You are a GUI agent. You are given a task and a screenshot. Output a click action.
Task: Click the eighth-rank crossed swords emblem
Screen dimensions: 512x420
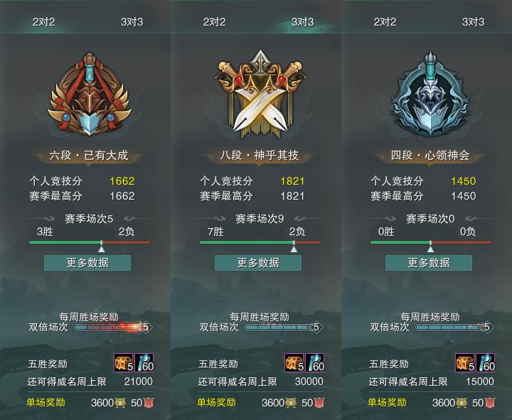[260, 95]
